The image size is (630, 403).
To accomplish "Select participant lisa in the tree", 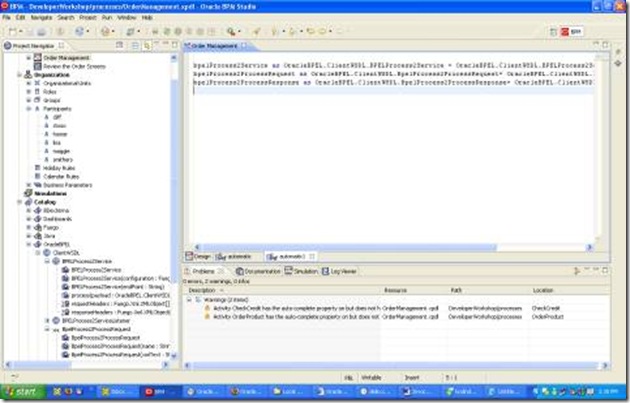I will click(57, 143).
